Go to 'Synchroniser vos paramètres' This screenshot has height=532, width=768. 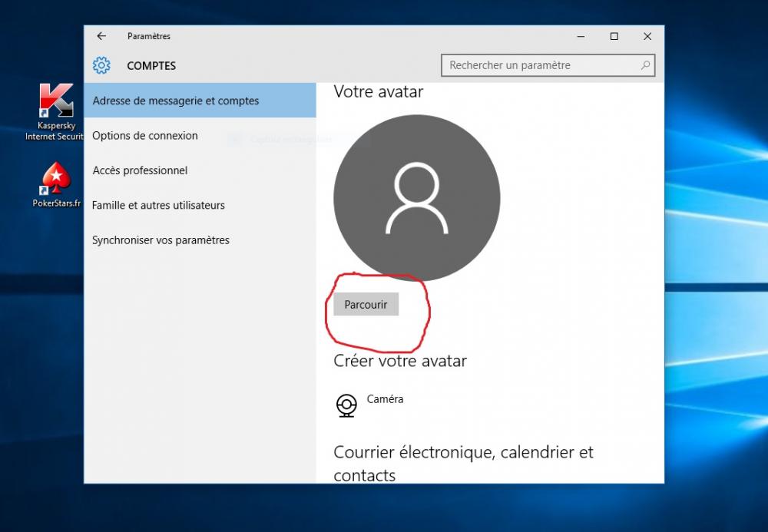click(x=161, y=240)
